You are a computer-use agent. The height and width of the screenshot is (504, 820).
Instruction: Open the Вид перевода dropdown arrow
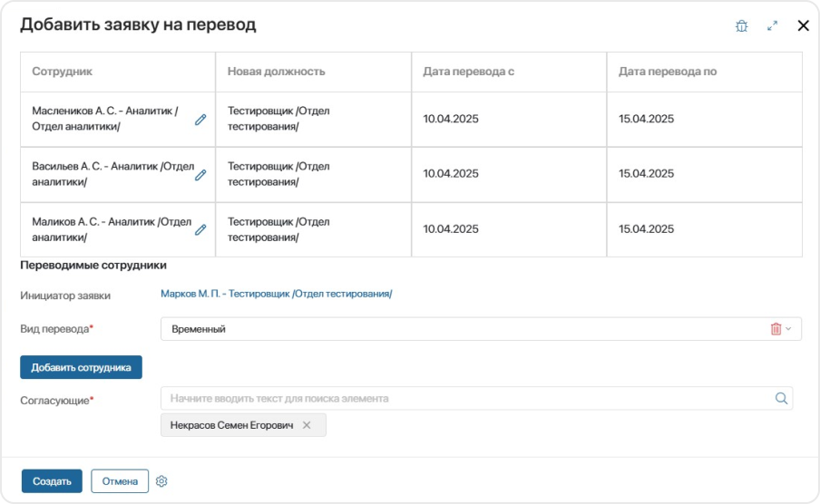pyautogui.click(x=789, y=329)
